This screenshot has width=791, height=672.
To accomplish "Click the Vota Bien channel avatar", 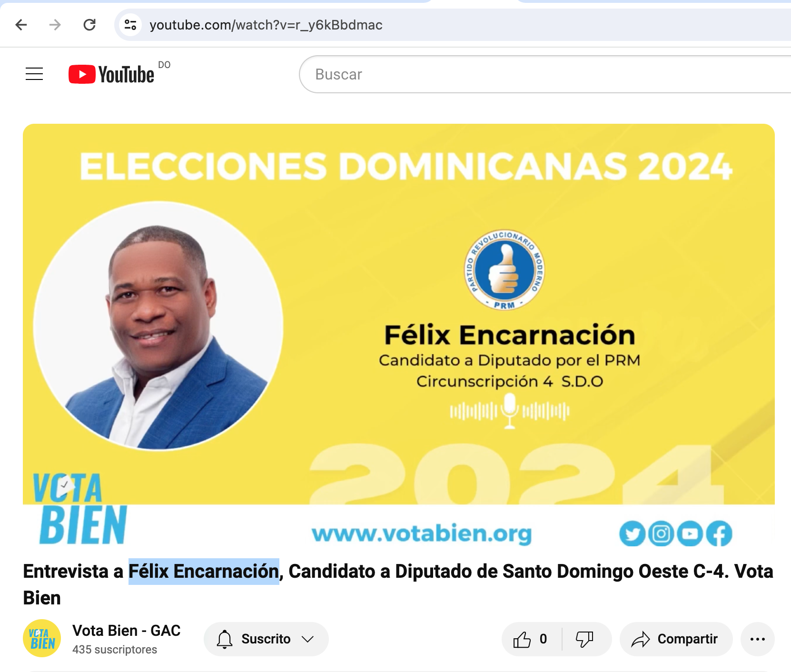I will tap(42, 638).
